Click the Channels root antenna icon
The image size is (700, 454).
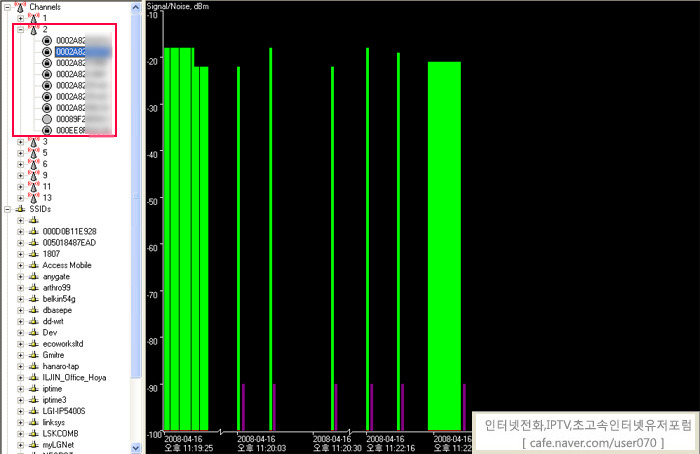coord(20,6)
